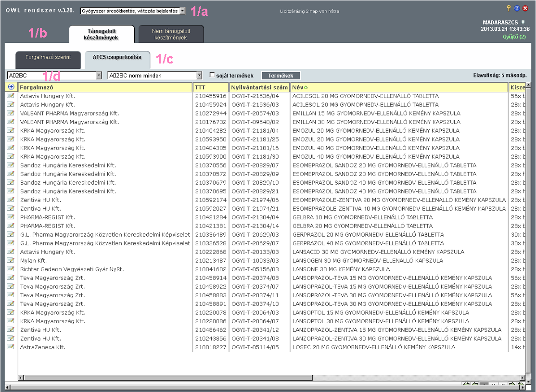This screenshot has width=536, height=392.
Task: Open the A02BC ATC group dropdown
Action: click(54, 76)
